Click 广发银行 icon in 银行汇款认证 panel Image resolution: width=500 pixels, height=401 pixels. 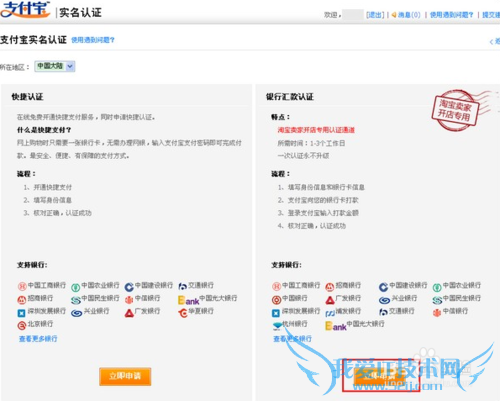click(x=330, y=300)
